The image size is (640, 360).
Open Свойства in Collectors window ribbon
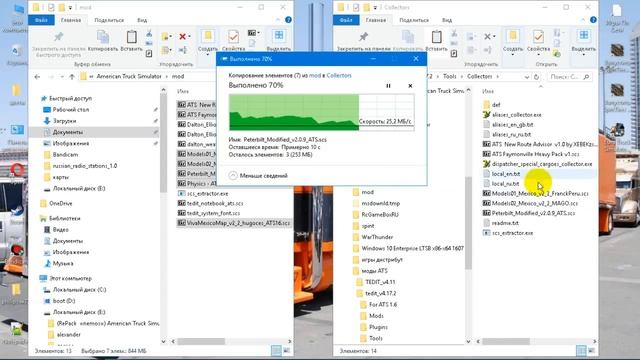pos(538,41)
